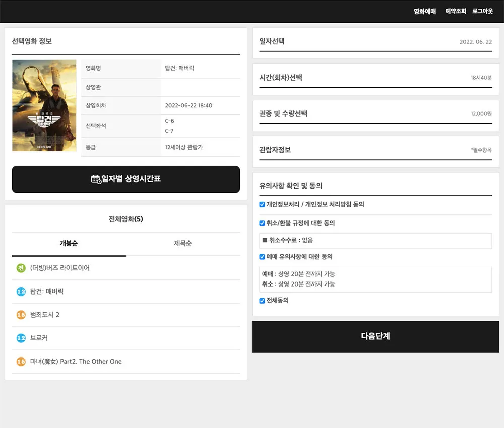The width and height of the screenshot is (504, 428).
Task: Click the calendar icon on the showtimes button
Action: coord(96,179)
